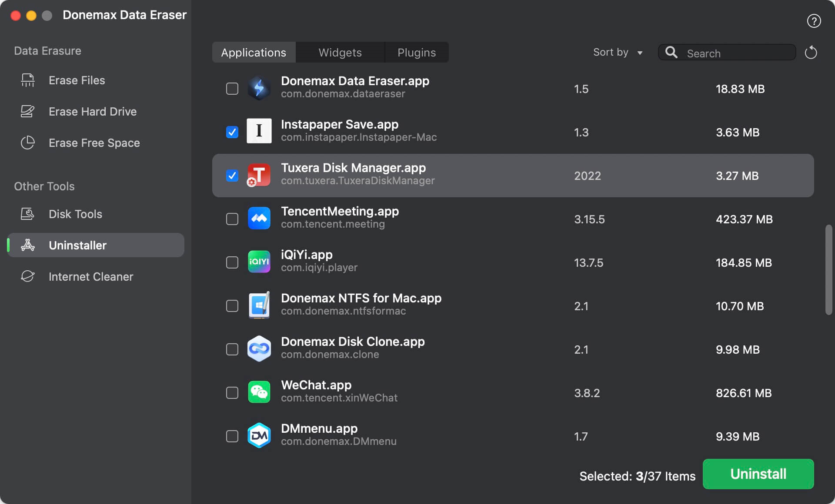Click version 2022 of Tuxera

pos(588,176)
